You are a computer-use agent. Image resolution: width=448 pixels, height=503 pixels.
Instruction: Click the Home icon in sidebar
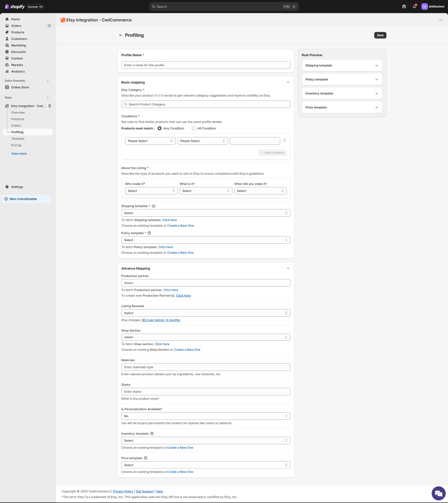(7, 19)
